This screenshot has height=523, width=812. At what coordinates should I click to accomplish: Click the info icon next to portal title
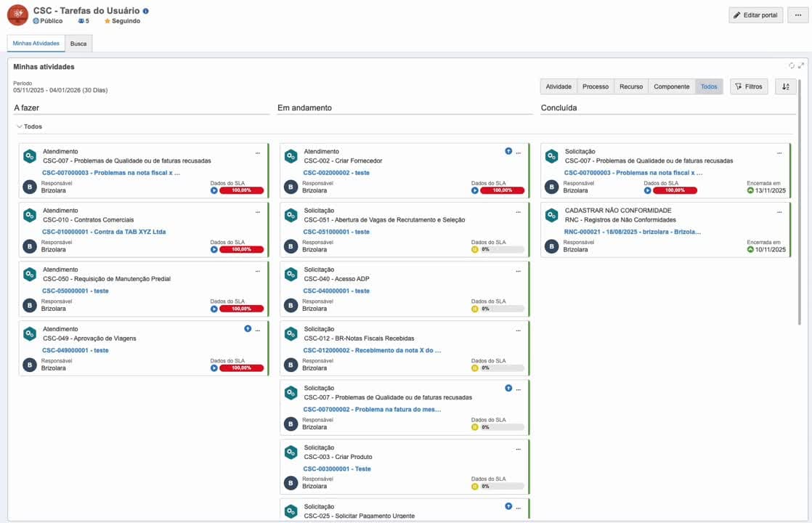point(145,11)
